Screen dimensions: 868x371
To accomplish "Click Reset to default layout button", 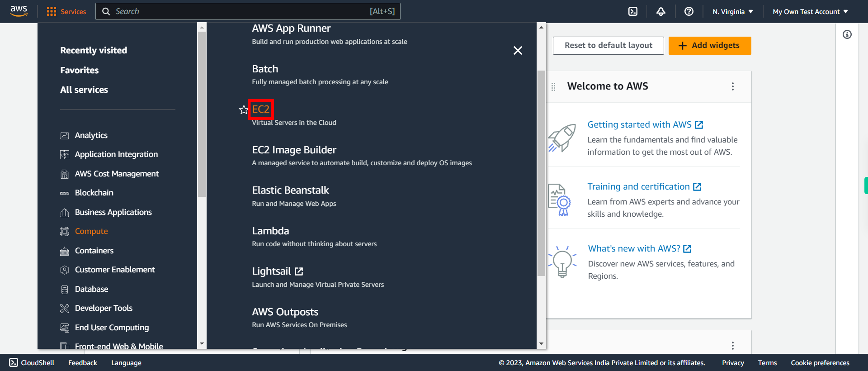I will (x=608, y=46).
